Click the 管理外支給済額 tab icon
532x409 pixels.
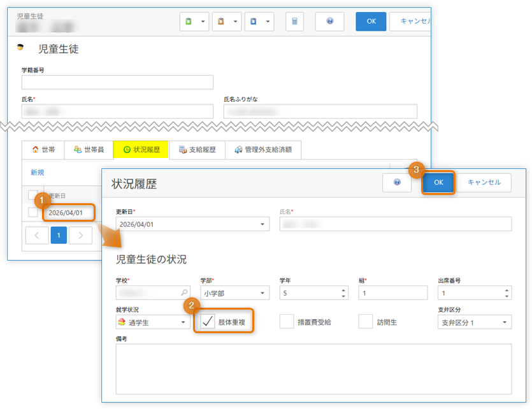coord(238,150)
